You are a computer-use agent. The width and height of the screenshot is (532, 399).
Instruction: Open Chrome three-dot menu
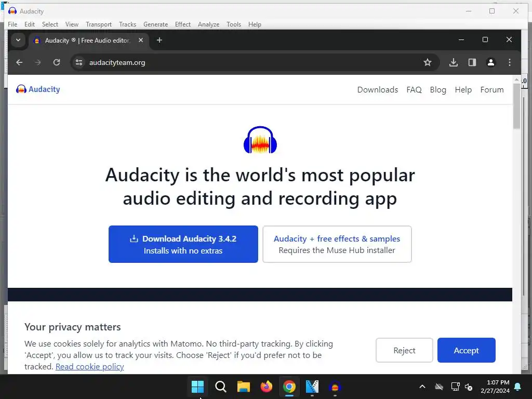(510, 62)
